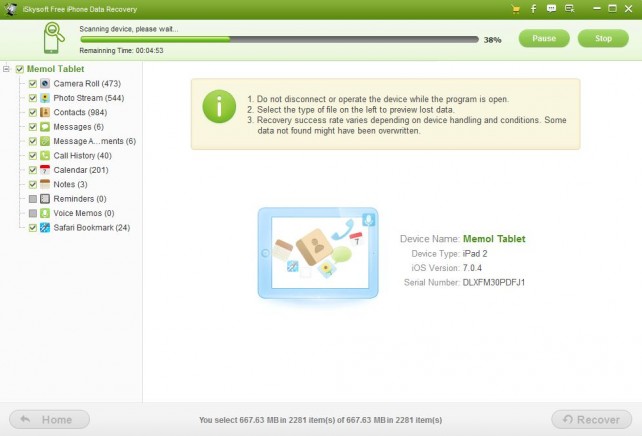Screen dimensions: 642x436
Task: Click the Contacts book icon
Action: point(45,112)
